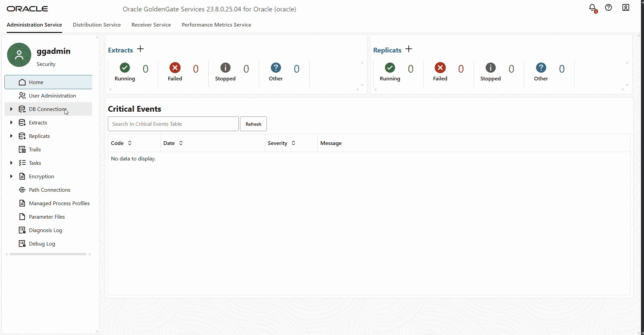Image resolution: width=644 pixels, height=335 pixels.
Task: Click the Parameter Files page icon
Action: (22, 217)
